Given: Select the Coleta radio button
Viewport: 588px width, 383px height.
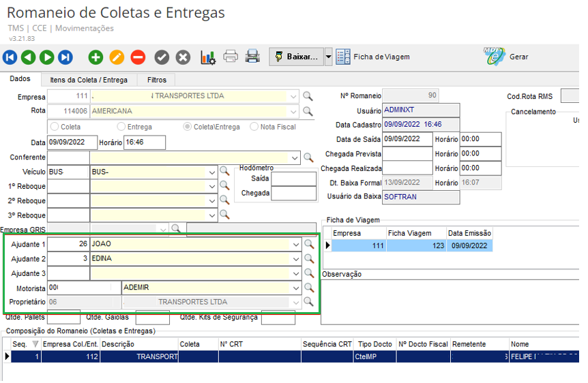Looking at the screenshot, I should tap(55, 127).
